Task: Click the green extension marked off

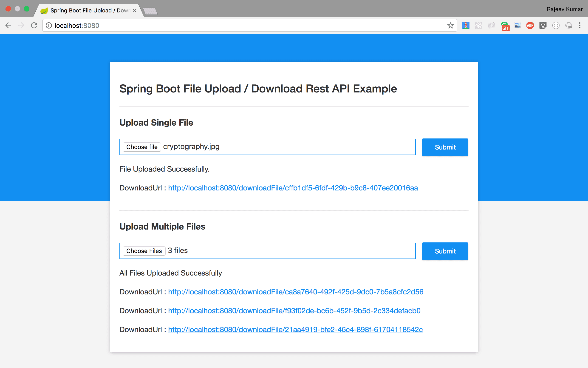Action: (x=505, y=26)
